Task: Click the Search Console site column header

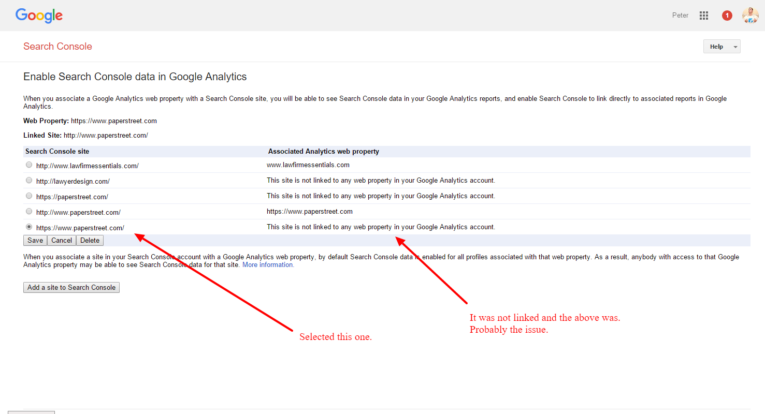Action: coord(57,152)
